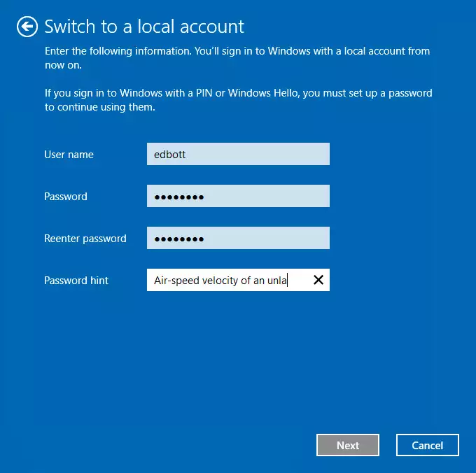Place cursor on the "edbott" text
476x473 pixels.
171,155
